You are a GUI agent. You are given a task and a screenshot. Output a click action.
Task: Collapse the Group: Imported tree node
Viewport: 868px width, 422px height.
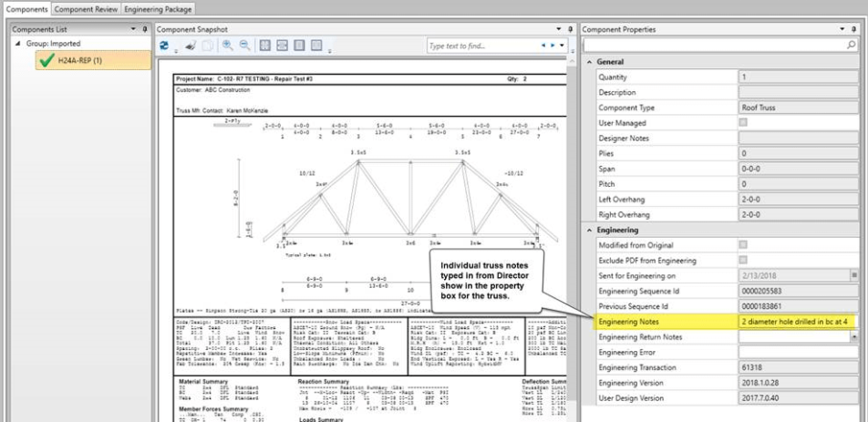[x=19, y=43]
